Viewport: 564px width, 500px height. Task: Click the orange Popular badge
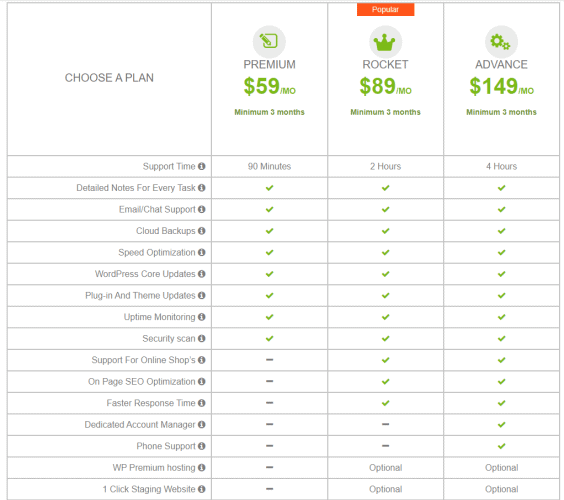tap(385, 9)
